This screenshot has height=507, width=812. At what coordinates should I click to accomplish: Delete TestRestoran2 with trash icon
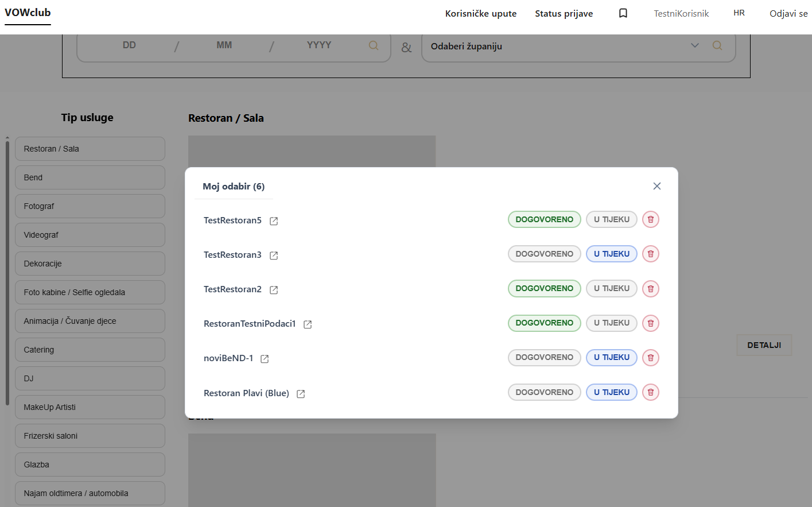click(x=650, y=289)
